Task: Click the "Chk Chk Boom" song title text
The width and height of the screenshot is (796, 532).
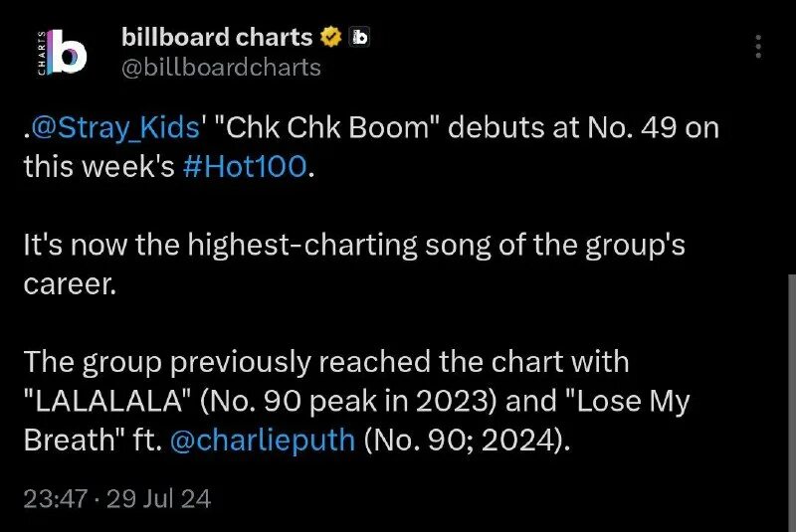Action: point(329,127)
